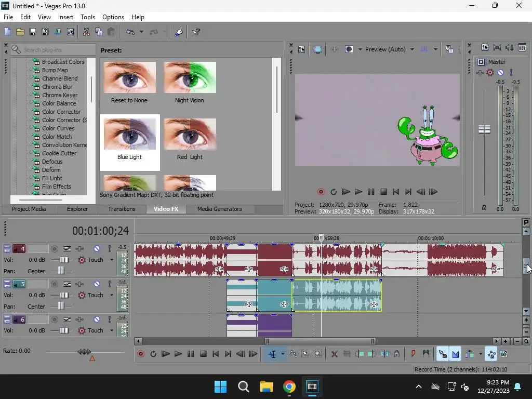Mute track 4
This screenshot has width=532, height=399.
pyautogui.click(x=97, y=249)
